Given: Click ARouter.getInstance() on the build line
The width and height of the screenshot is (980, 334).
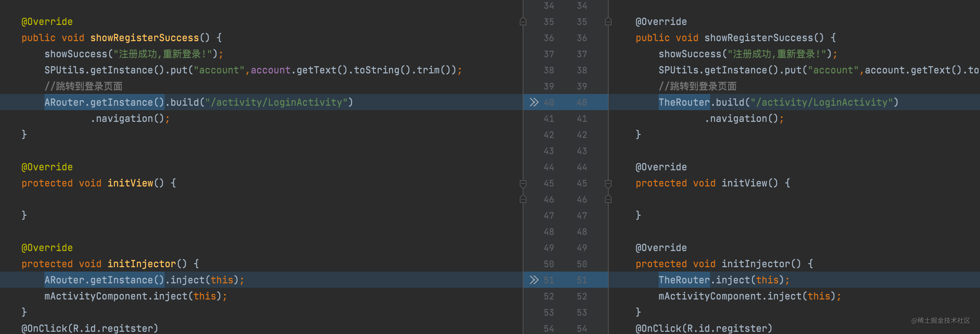Looking at the screenshot, I should 104,102.
